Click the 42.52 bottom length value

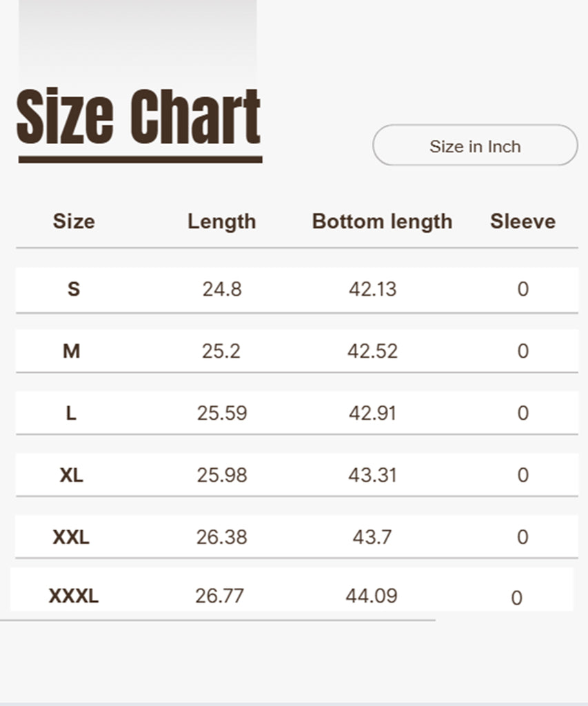(372, 351)
